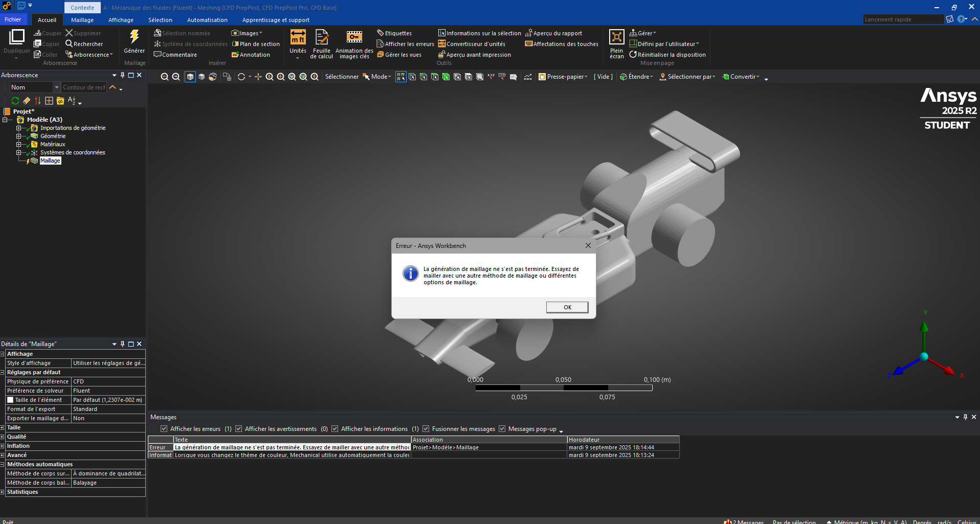Open the Presse-papier dropdown
The image size is (980, 524).
(563, 77)
